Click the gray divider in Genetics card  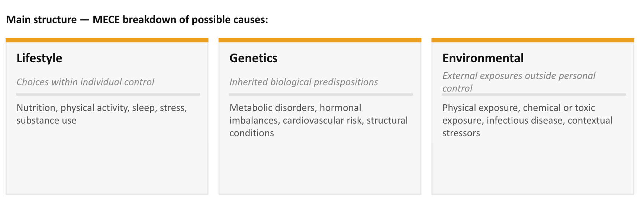tap(321, 95)
